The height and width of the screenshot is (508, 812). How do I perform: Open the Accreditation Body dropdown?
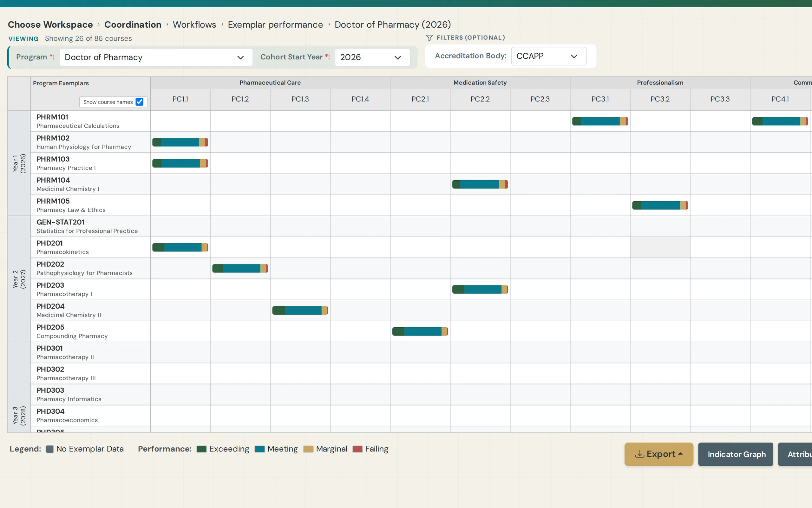tap(549, 56)
